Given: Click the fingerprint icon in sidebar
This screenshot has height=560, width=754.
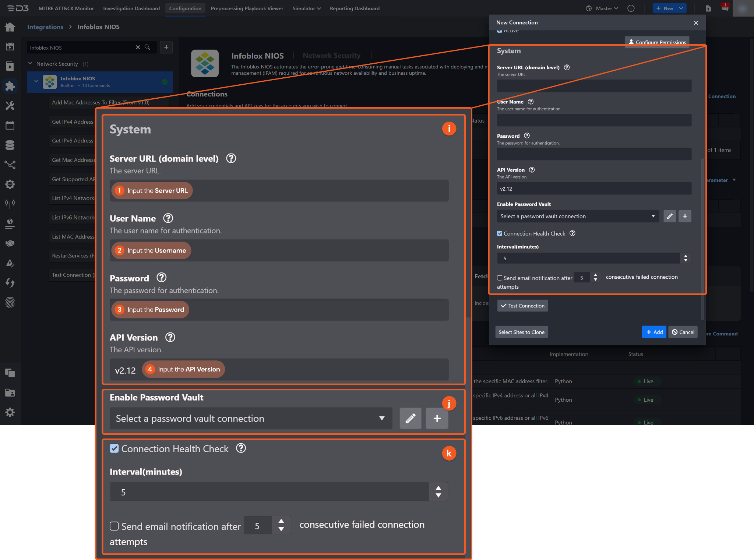Looking at the screenshot, I should [10, 303].
